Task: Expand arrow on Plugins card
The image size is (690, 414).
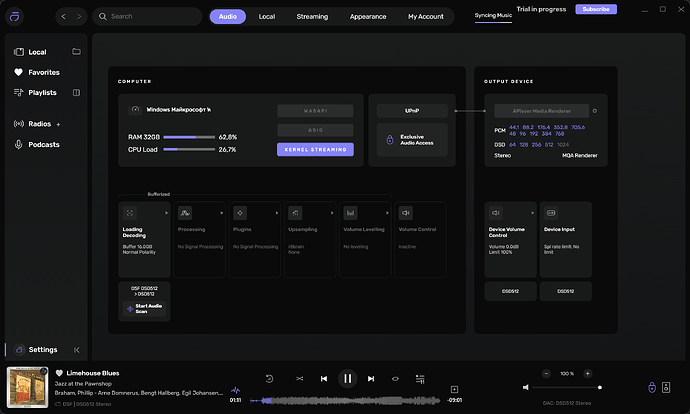Action: point(277,213)
